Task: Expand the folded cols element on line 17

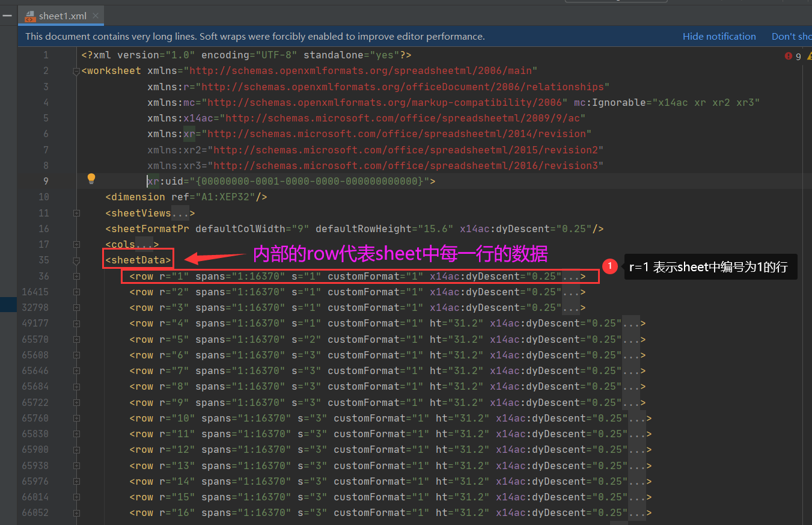Action: [144, 244]
